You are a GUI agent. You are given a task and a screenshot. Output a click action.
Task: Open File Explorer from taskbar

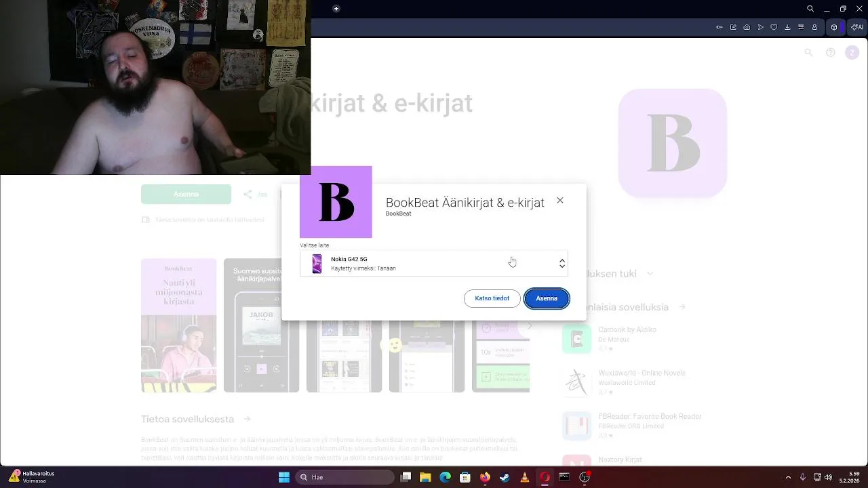(x=425, y=477)
